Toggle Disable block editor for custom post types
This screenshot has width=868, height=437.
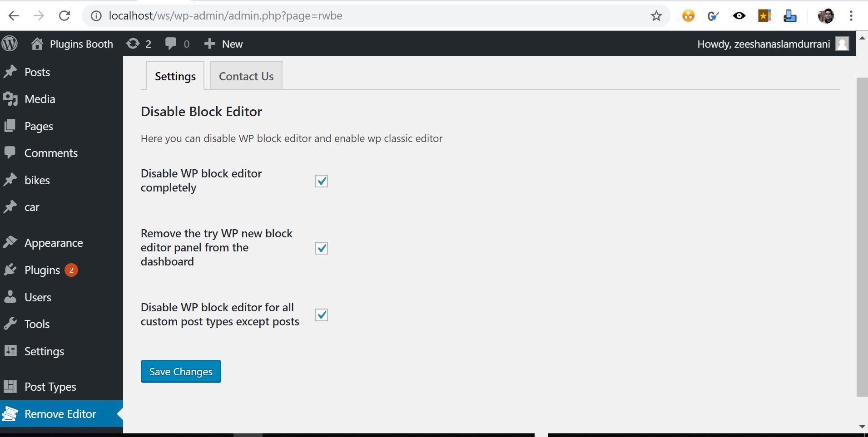click(x=322, y=315)
